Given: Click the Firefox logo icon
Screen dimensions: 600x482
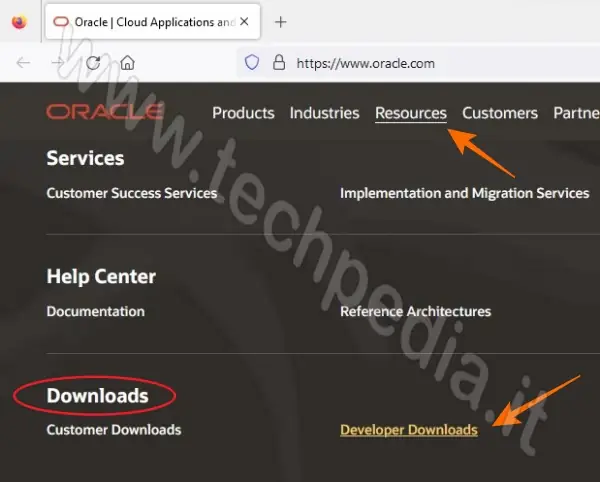Looking at the screenshot, I should point(19,21).
